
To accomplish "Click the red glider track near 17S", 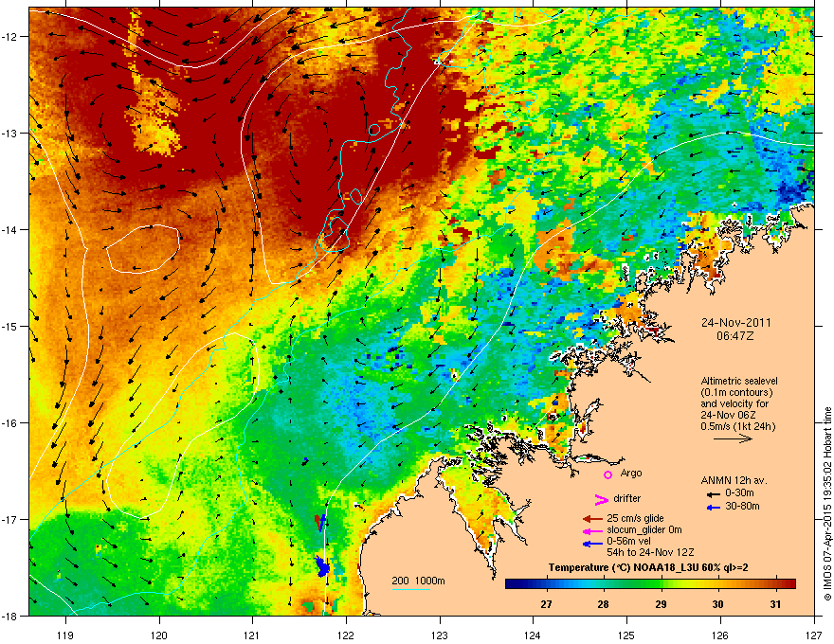I will coord(319,523).
